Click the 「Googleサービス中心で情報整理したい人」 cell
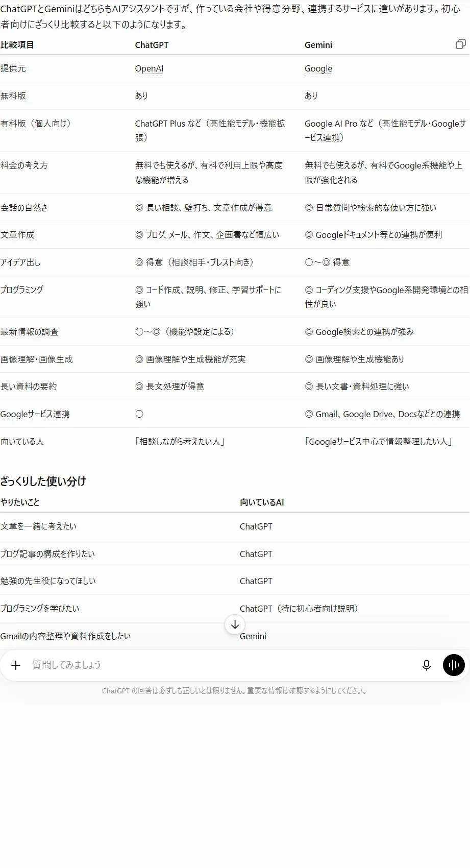 point(379,442)
